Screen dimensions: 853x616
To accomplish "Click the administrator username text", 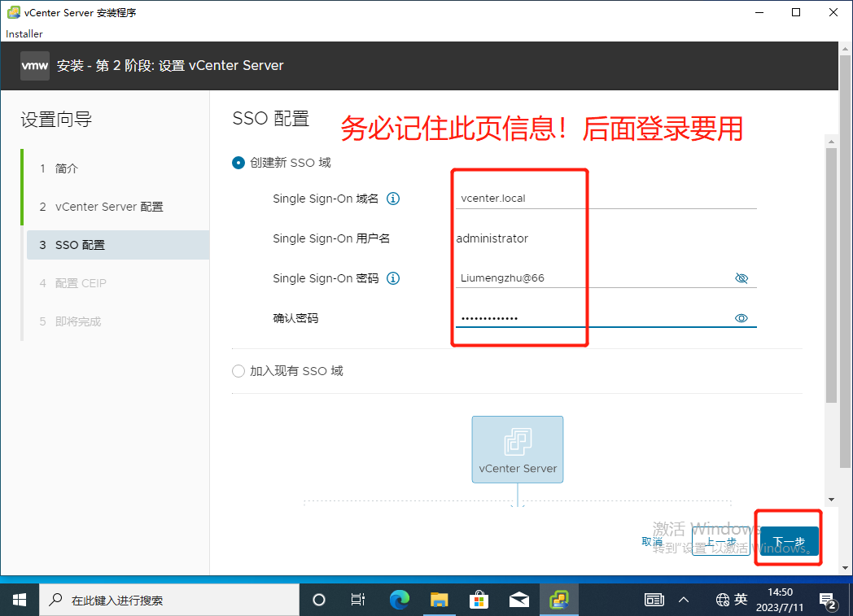I will [x=492, y=238].
